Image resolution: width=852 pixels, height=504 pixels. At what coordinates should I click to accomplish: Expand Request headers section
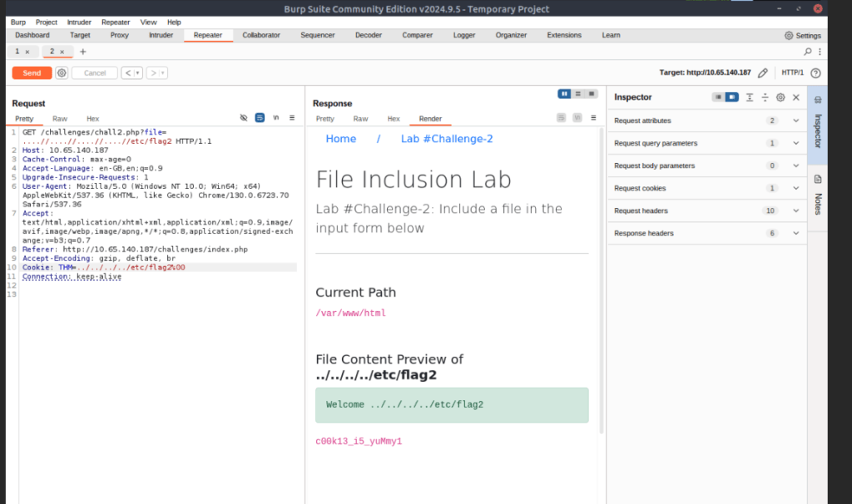click(706, 210)
